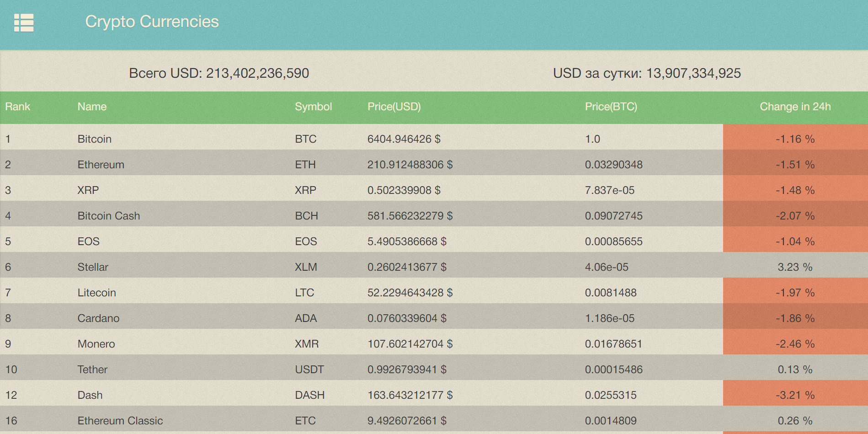This screenshot has width=868, height=434.
Task: Sort by Rank column header
Action: click(17, 107)
